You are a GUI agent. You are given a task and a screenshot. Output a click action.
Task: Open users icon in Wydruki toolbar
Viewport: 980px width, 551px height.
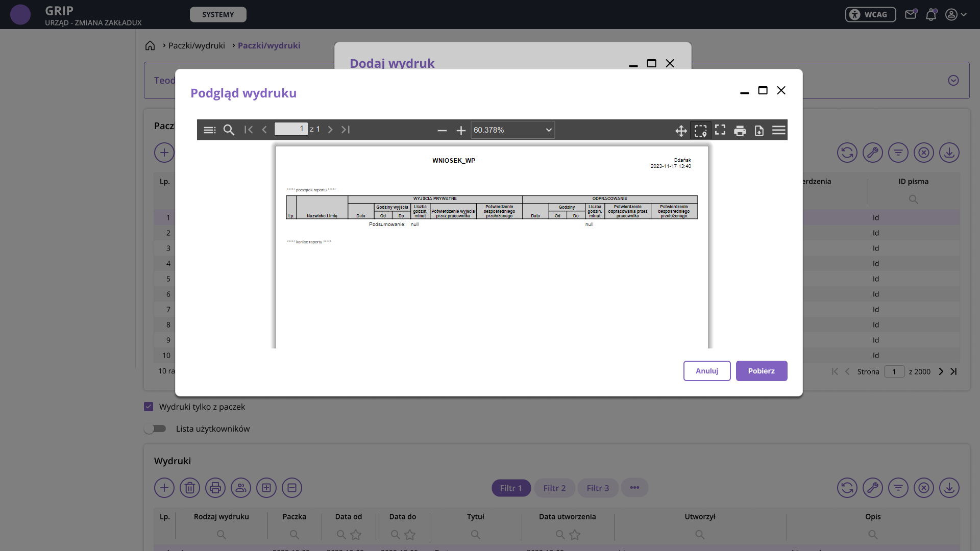point(241,488)
